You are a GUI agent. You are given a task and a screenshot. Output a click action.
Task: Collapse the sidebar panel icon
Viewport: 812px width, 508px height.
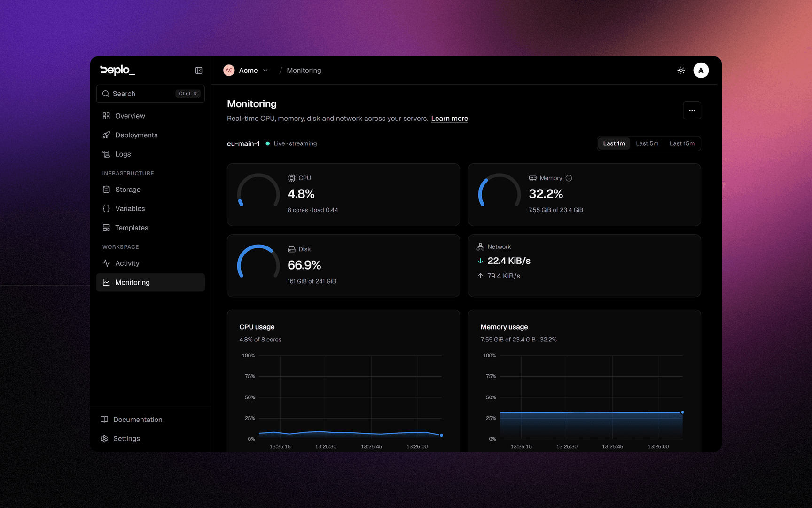click(199, 71)
